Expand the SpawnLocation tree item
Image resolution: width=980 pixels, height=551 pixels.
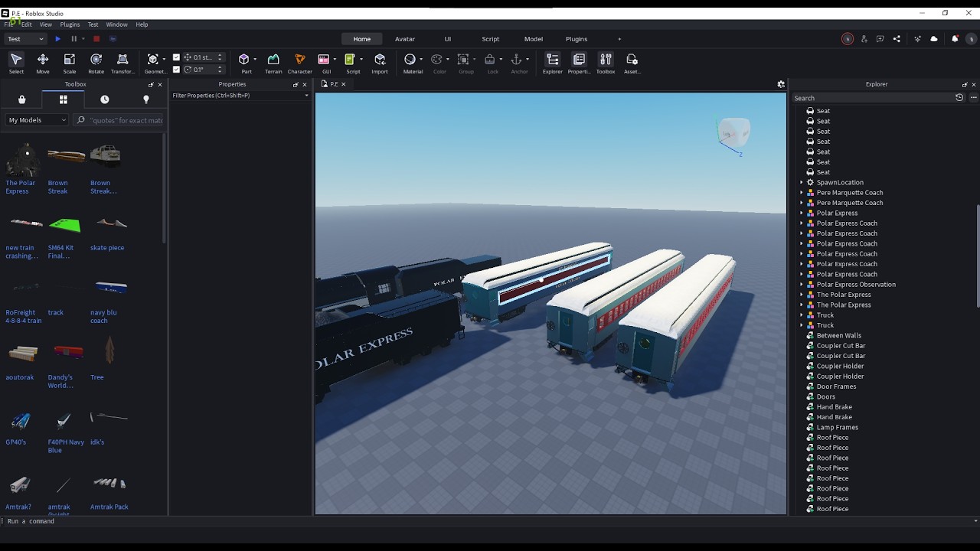(x=802, y=183)
